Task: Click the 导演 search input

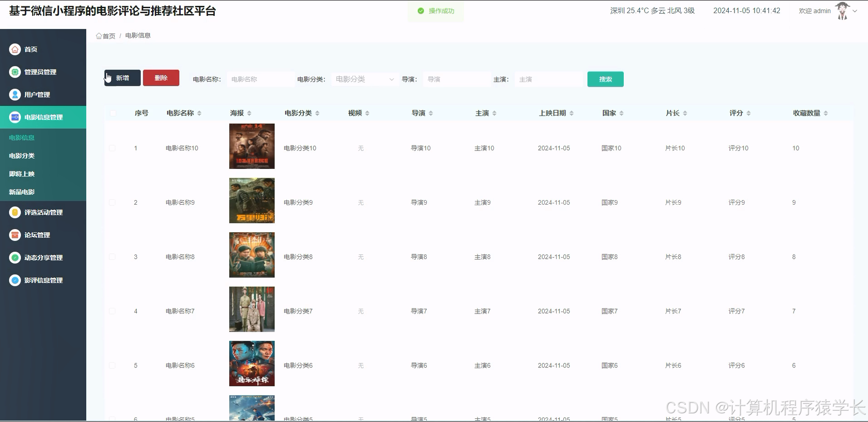Action: point(457,79)
